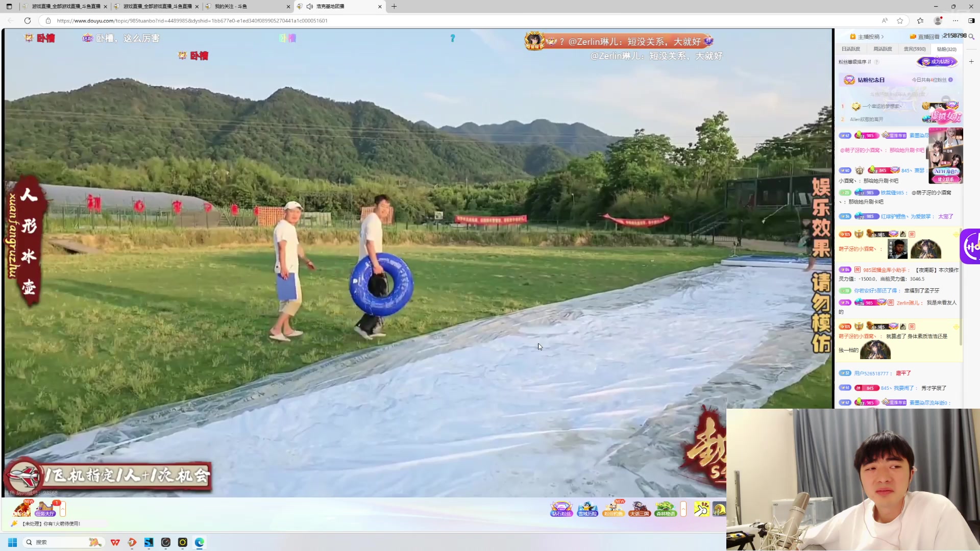Expand activity icons with the right-side up-chevron

683,509
